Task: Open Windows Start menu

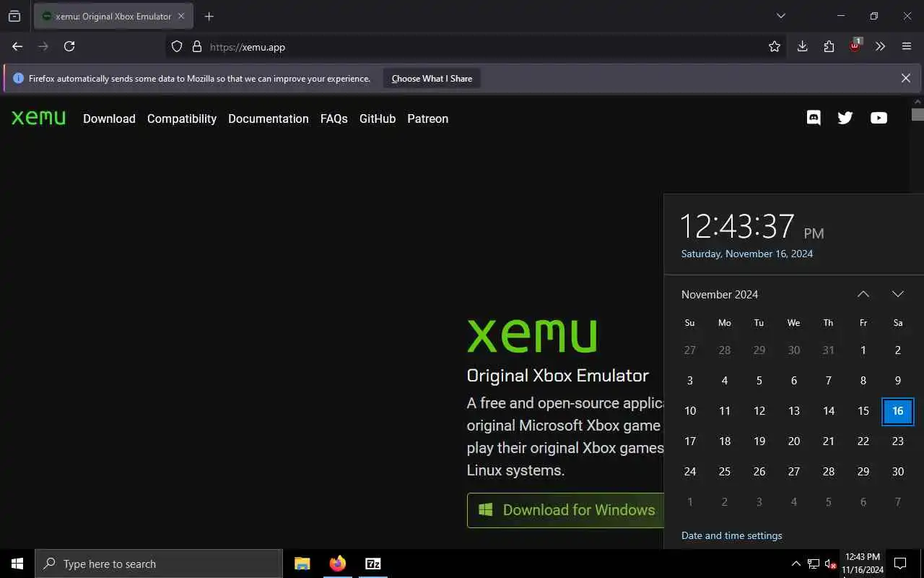Action: click(x=17, y=564)
